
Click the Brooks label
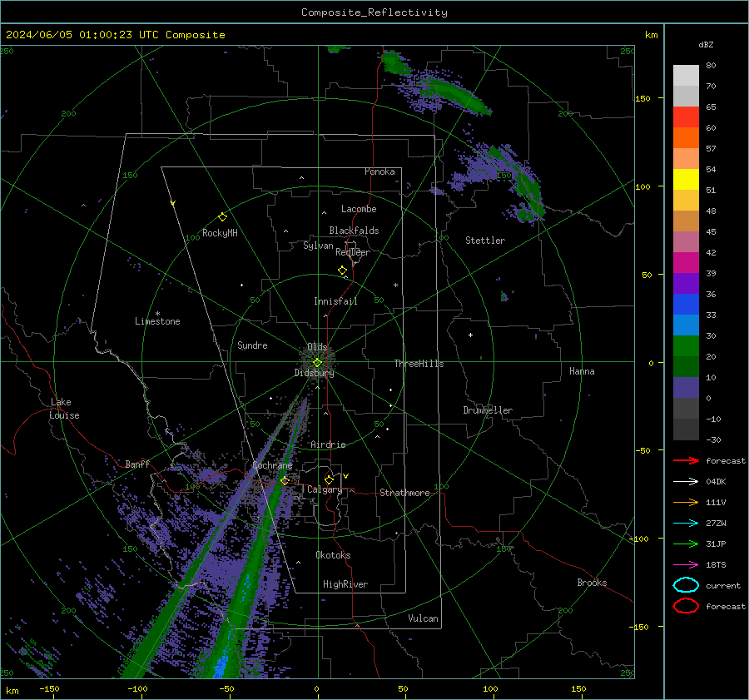[592, 583]
